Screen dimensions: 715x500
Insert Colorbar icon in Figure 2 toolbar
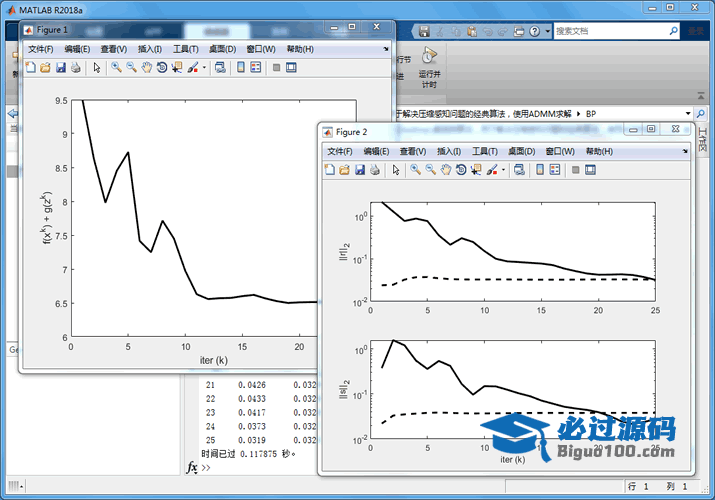540,170
